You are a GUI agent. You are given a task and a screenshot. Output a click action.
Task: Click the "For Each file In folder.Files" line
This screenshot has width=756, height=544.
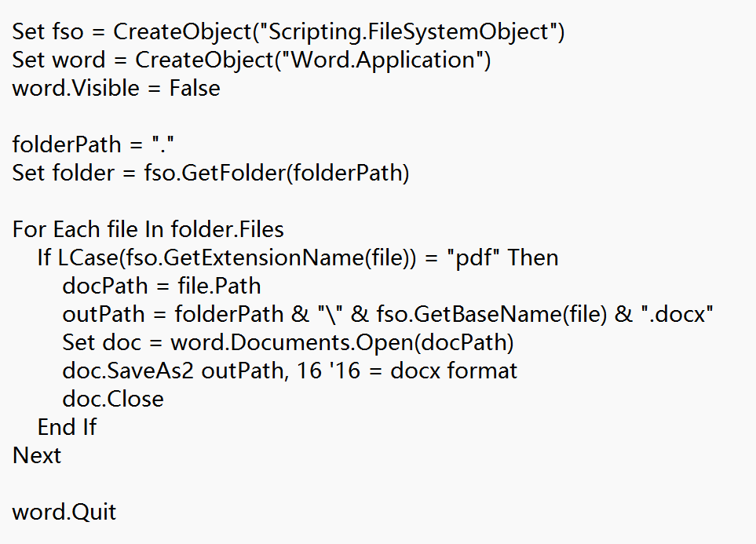(x=148, y=230)
